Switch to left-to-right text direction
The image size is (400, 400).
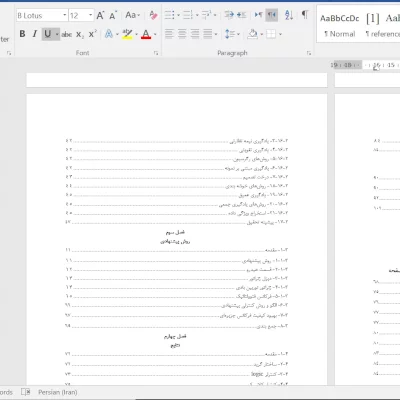[258, 15]
